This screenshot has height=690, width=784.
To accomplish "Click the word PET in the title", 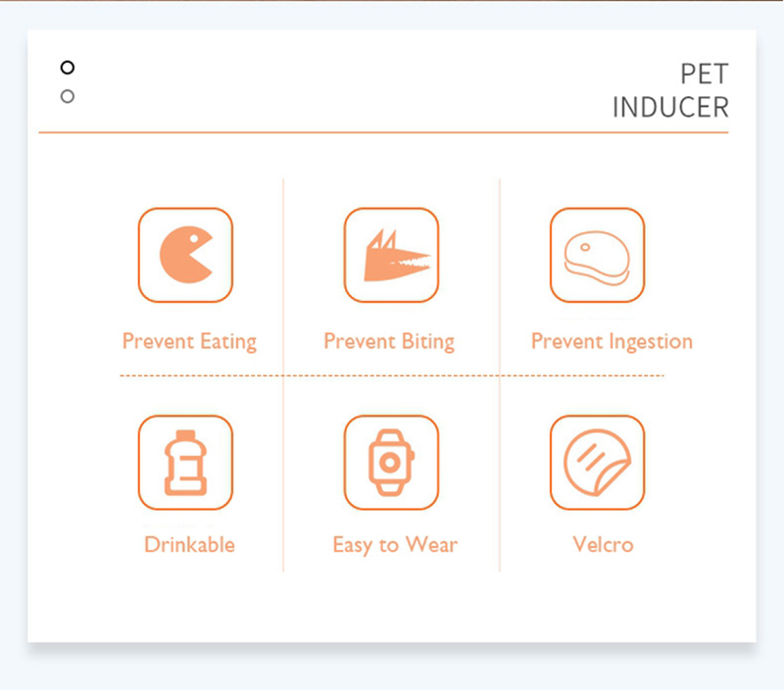I will pyautogui.click(x=704, y=74).
